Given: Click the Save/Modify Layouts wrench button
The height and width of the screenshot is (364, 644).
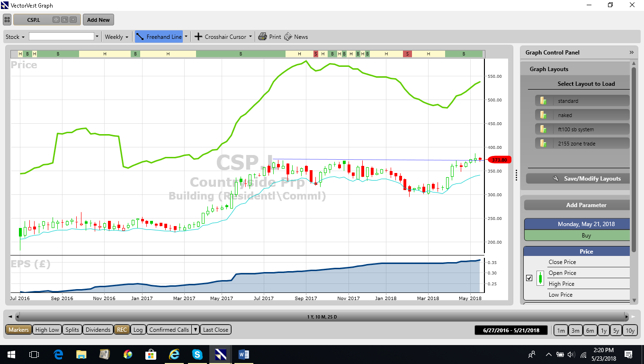Looking at the screenshot, I should (x=578, y=179).
